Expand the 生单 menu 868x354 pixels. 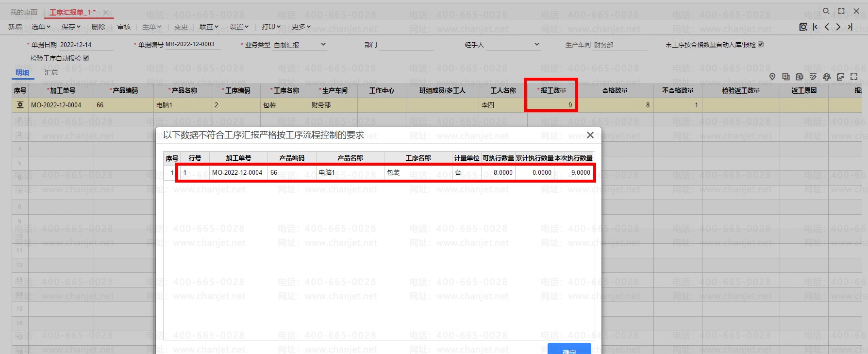151,27
